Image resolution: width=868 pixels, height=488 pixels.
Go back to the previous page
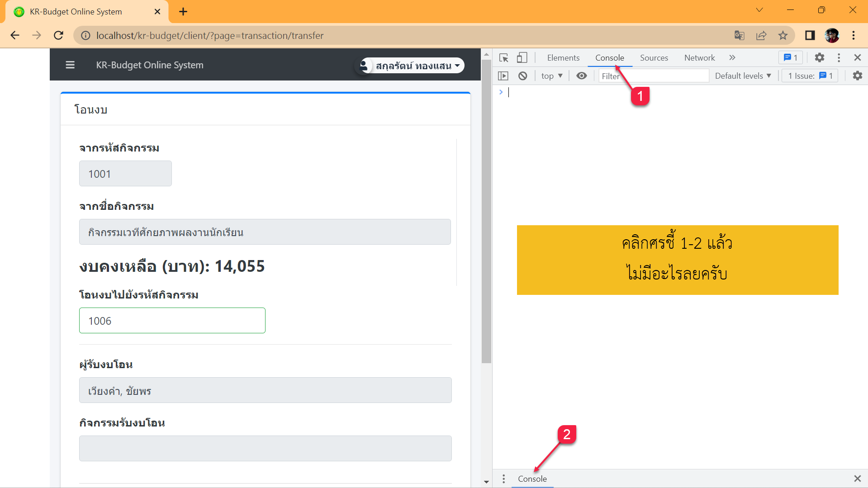15,35
